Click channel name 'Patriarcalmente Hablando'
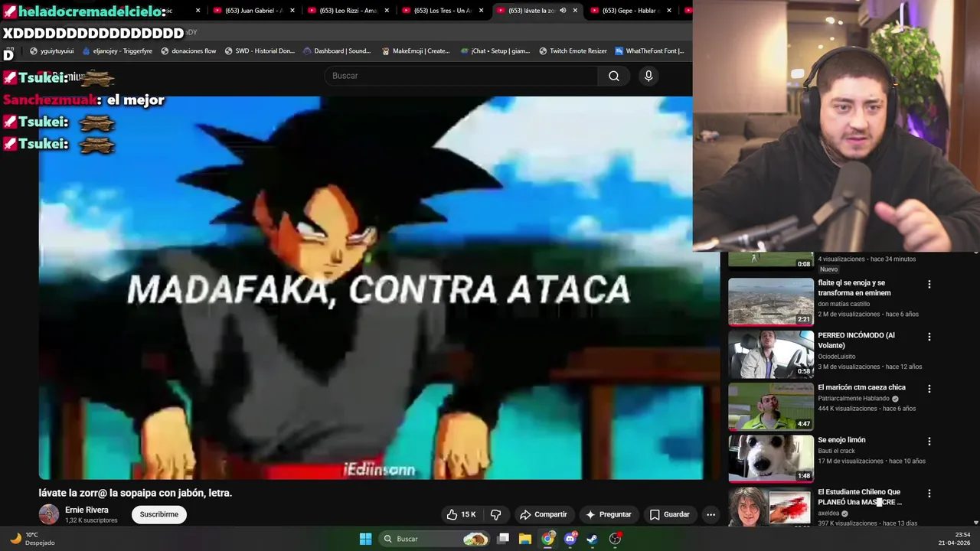The width and height of the screenshot is (980, 551). (x=854, y=399)
